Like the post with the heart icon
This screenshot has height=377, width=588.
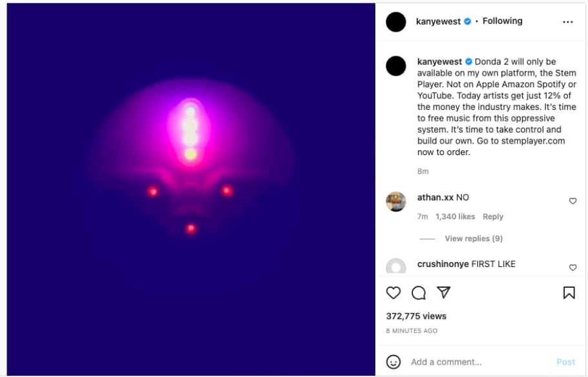[x=393, y=293]
